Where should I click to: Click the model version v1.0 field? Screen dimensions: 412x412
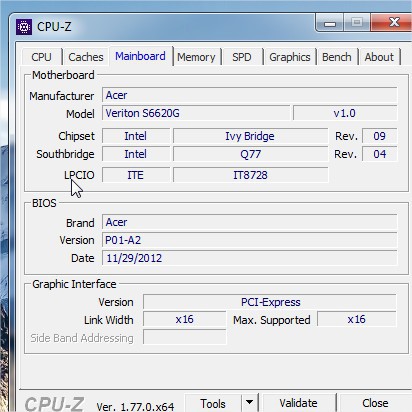click(345, 113)
